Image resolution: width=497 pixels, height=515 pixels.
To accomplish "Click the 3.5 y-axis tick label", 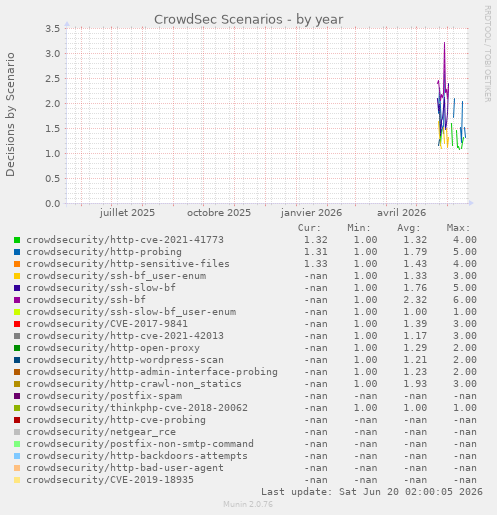I will (x=53, y=29).
